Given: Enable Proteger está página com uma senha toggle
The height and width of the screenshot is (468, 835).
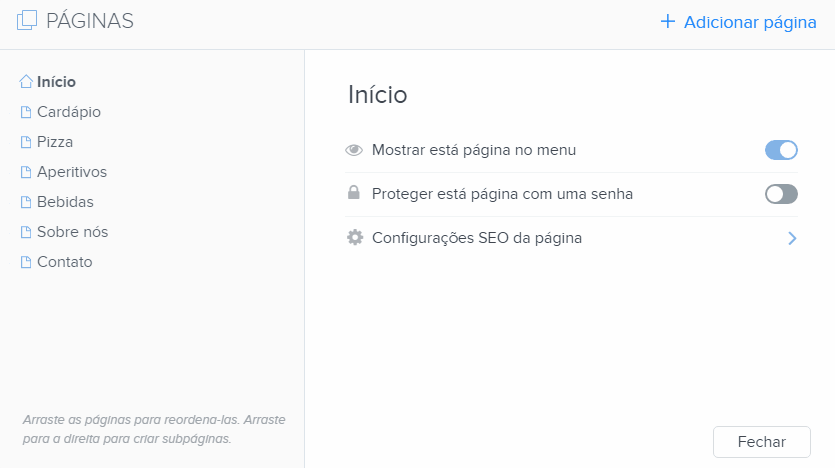Looking at the screenshot, I should (781, 194).
